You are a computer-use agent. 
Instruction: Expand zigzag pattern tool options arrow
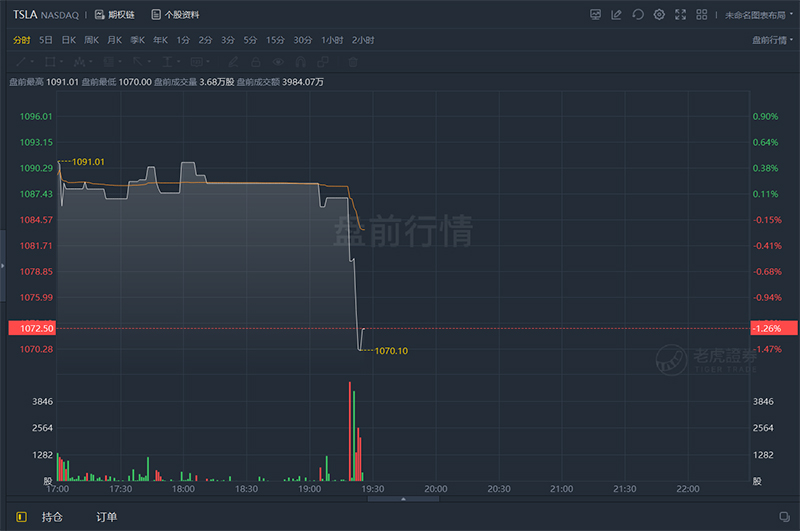coord(91,62)
